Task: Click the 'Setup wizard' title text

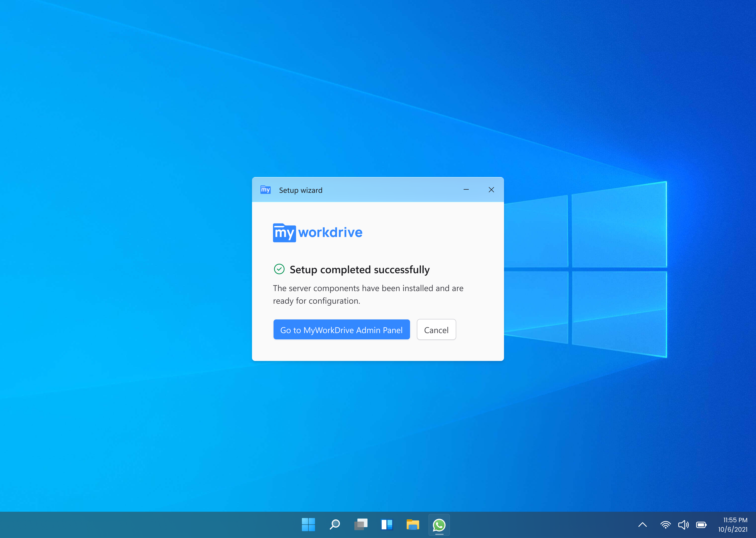Action: pyautogui.click(x=300, y=190)
